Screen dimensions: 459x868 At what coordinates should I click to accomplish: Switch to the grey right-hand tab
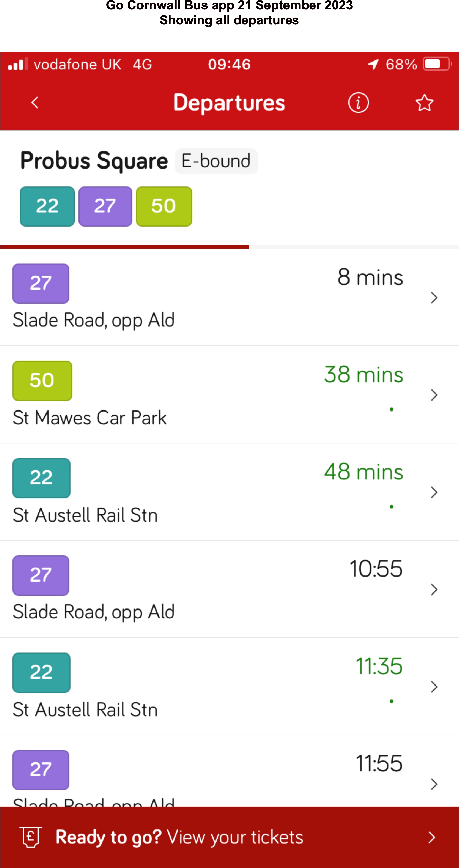click(x=354, y=247)
